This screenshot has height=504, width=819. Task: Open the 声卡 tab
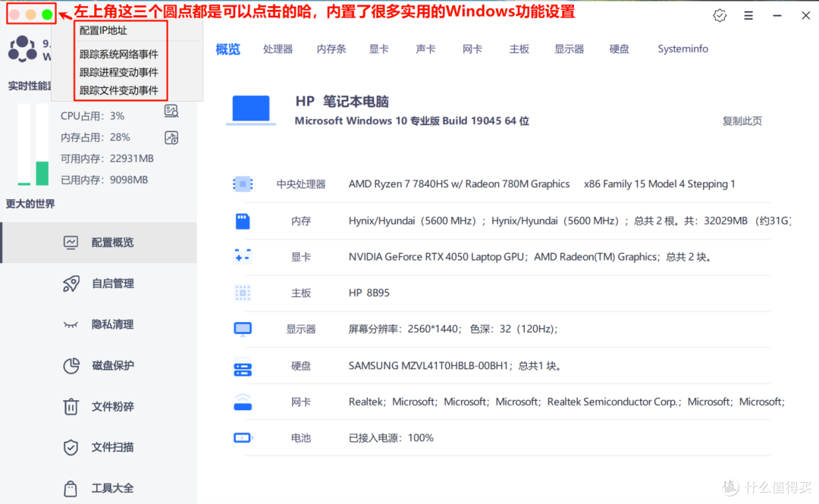[x=425, y=49]
